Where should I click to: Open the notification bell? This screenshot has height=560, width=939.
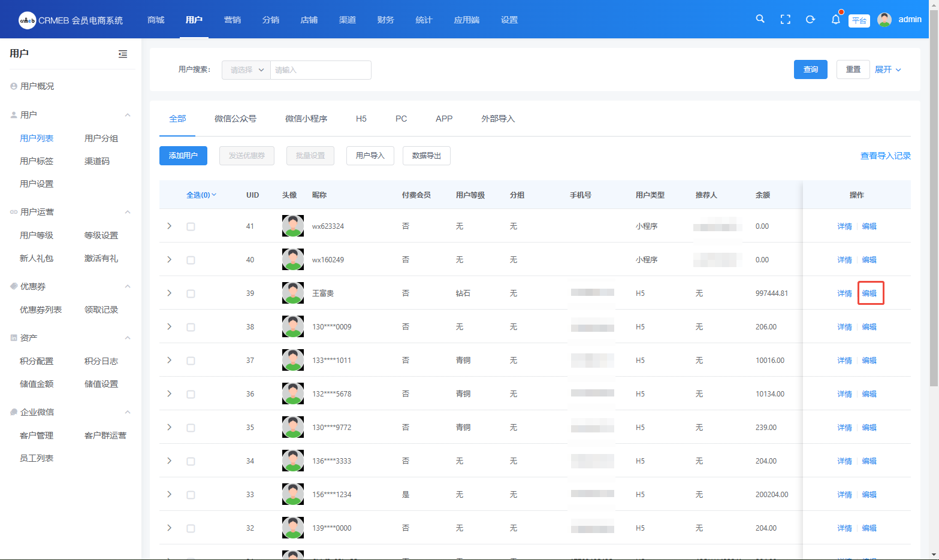tap(835, 20)
